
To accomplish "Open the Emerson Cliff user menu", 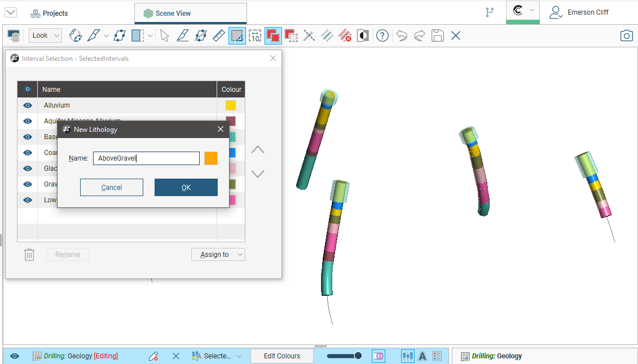I will [x=580, y=12].
